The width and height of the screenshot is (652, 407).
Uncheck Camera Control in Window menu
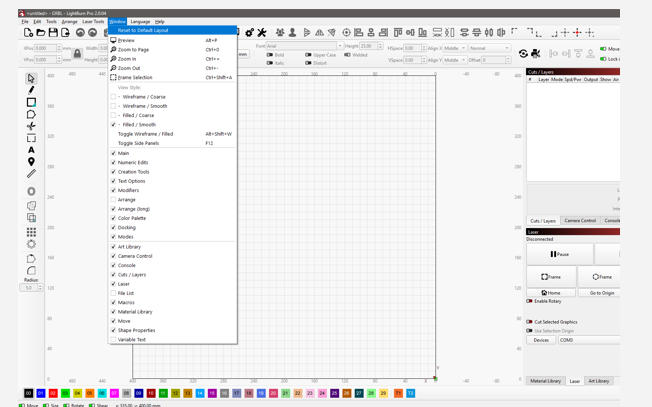coord(114,256)
